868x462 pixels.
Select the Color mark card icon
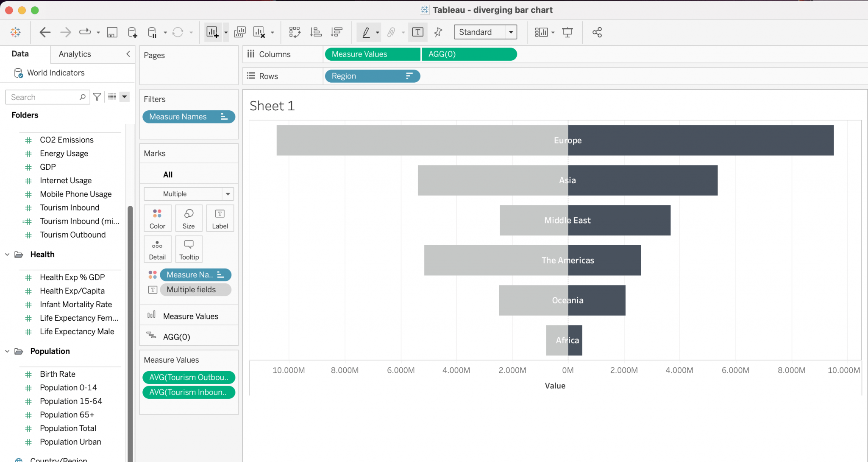(157, 218)
